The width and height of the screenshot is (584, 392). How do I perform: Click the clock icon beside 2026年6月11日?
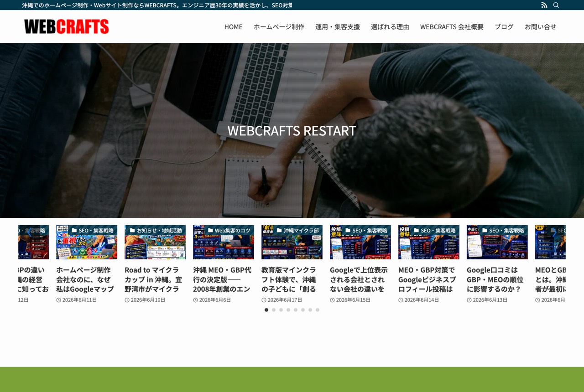pyautogui.click(x=58, y=300)
